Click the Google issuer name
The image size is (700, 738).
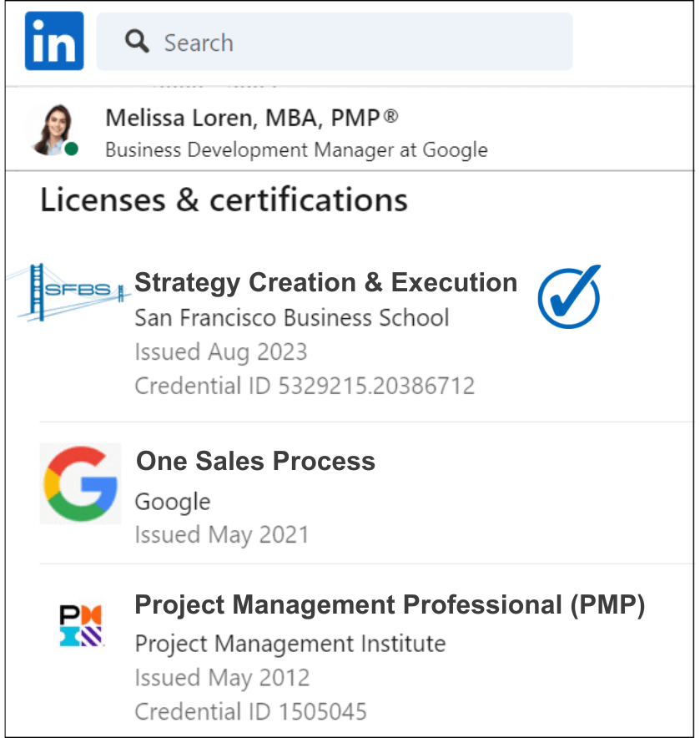point(173,503)
